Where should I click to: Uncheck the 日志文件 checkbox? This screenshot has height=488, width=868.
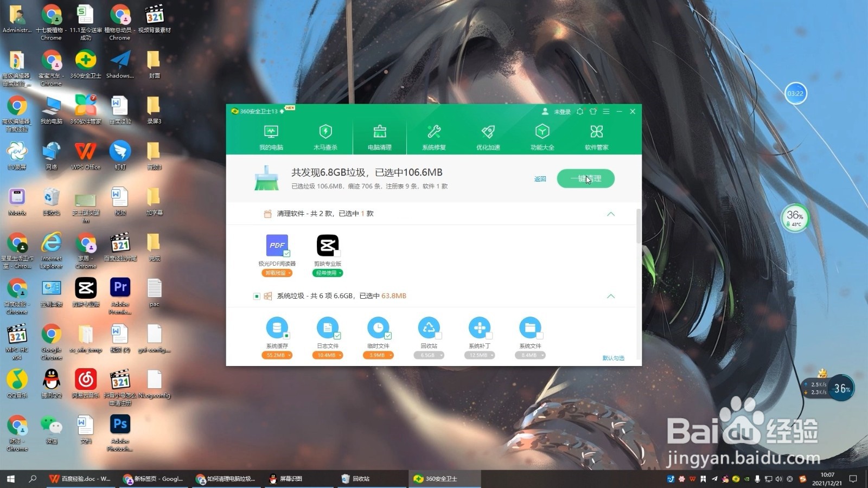click(x=336, y=336)
